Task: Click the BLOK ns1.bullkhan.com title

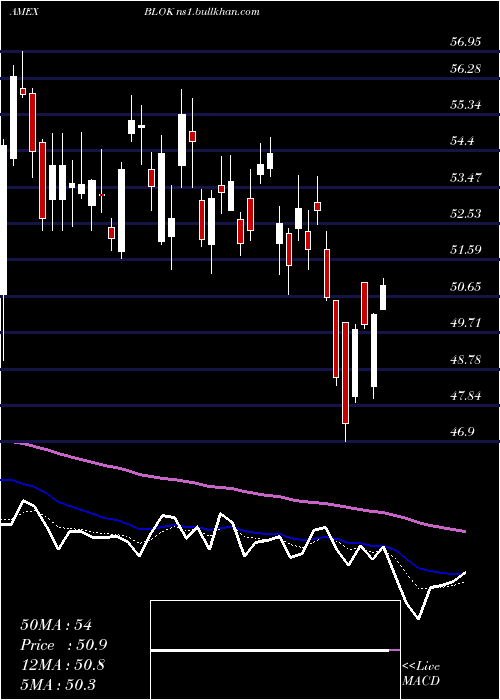Action: click(202, 12)
